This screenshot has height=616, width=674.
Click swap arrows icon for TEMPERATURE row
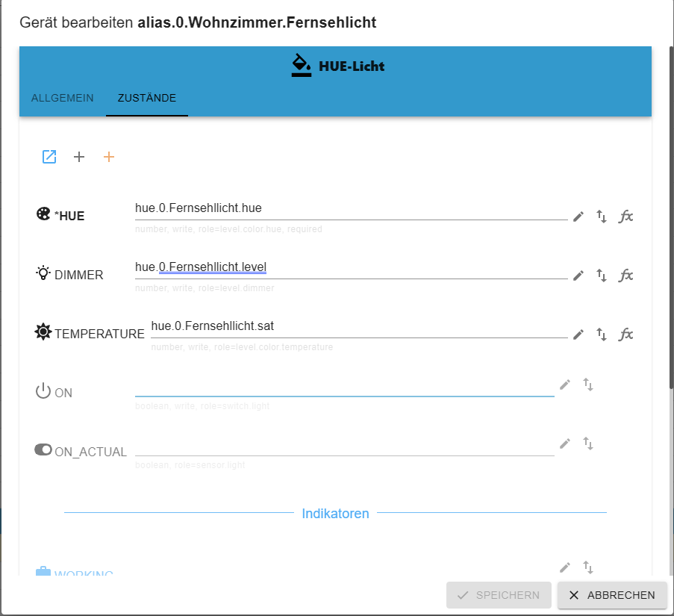[x=602, y=335]
